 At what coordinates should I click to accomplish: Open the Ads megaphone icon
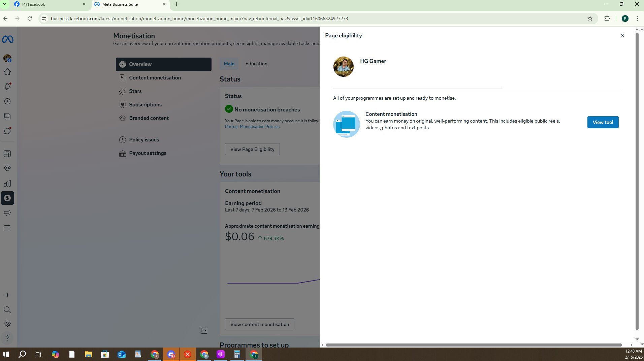tap(7, 213)
